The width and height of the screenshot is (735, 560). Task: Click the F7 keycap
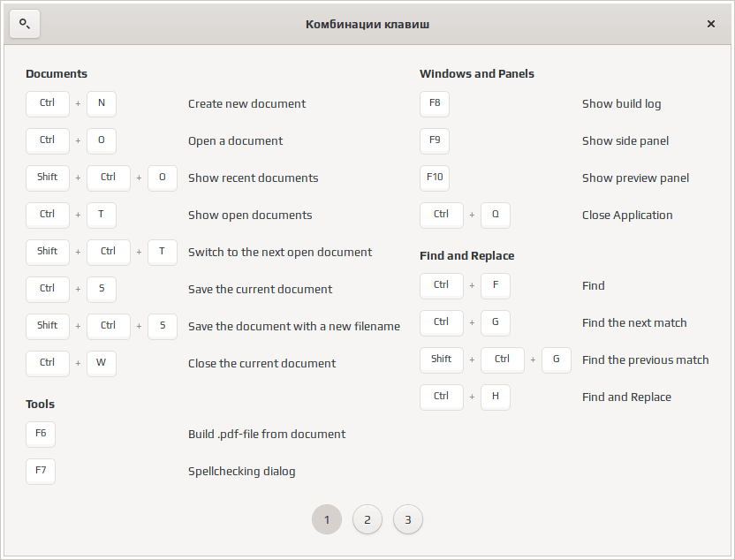(x=41, y=471)
